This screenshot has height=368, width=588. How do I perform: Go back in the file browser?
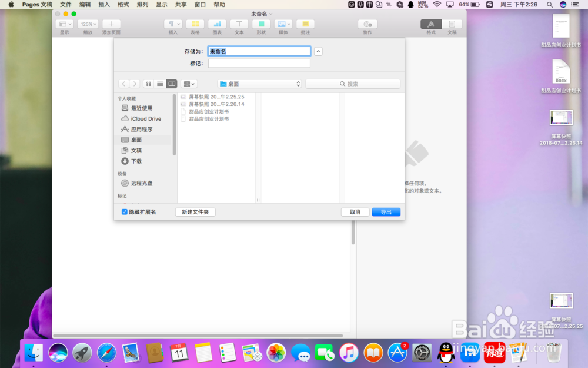click(123, 84)
